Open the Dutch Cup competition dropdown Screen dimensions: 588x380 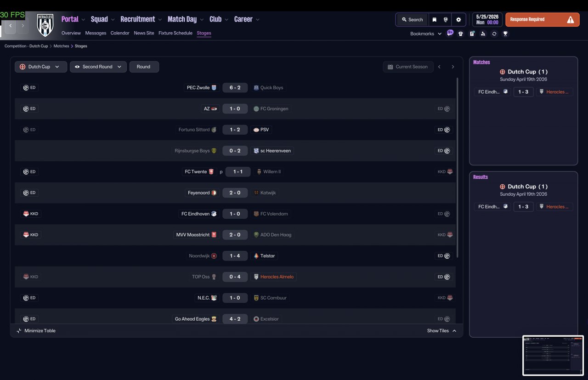41,67
